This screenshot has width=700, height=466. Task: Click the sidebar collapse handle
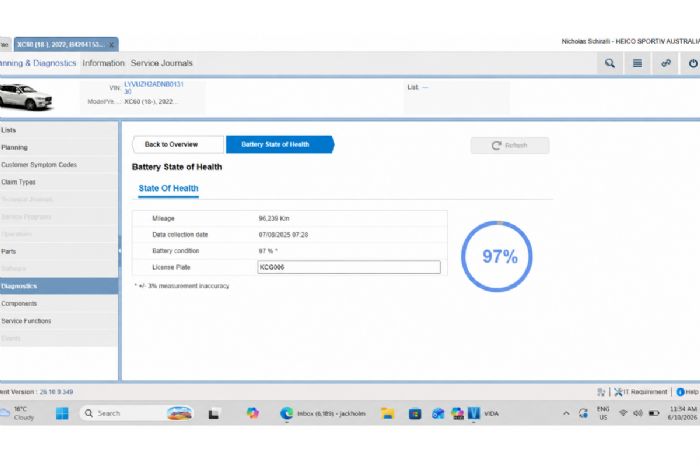coord(120,251)
